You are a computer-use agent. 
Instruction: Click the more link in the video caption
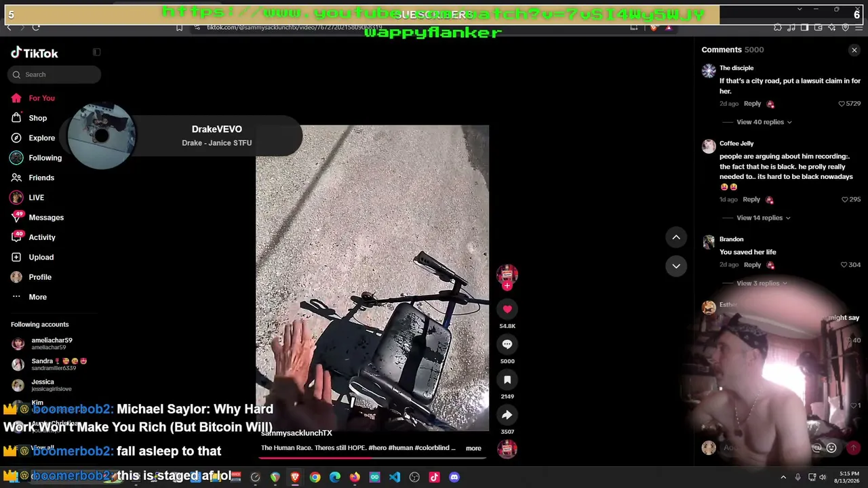point(473,448)
